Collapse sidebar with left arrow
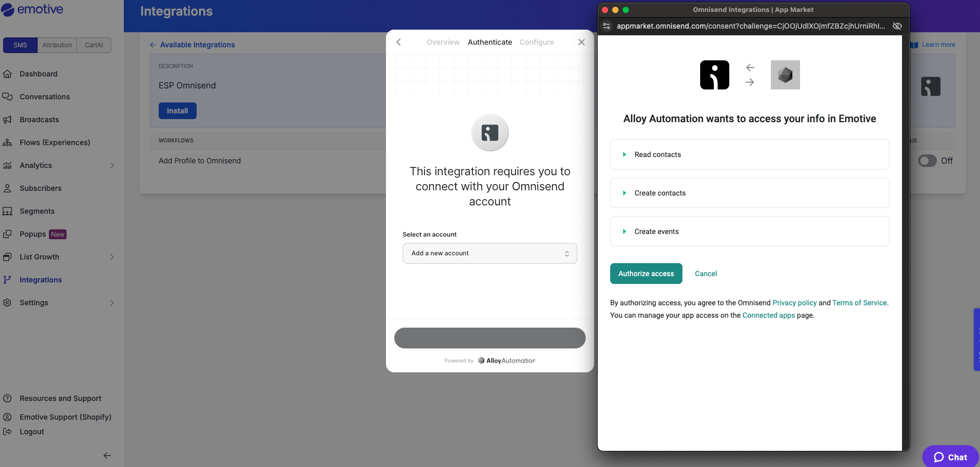The image size is (980, 467). click(107, 456)
